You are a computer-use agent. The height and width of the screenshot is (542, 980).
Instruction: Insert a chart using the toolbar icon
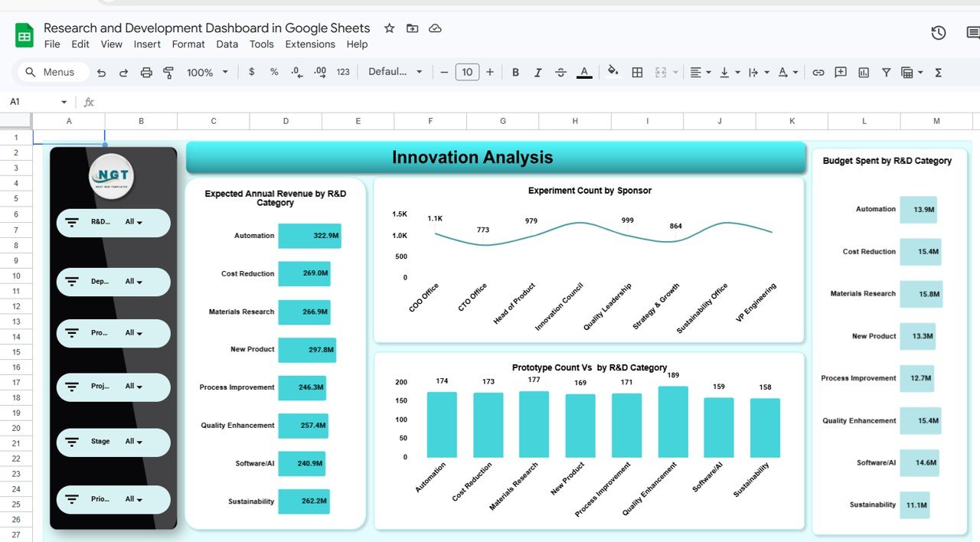[x=863, y=72]
